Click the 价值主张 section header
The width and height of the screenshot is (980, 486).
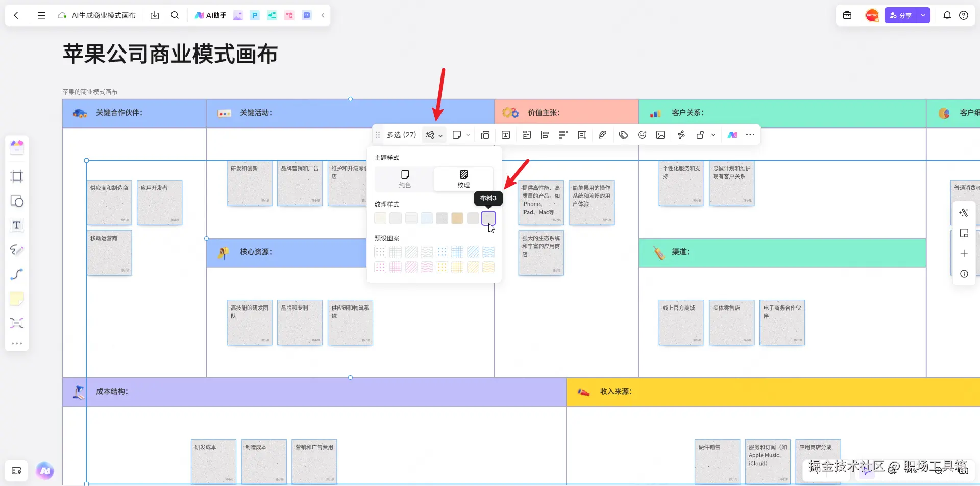566,113
